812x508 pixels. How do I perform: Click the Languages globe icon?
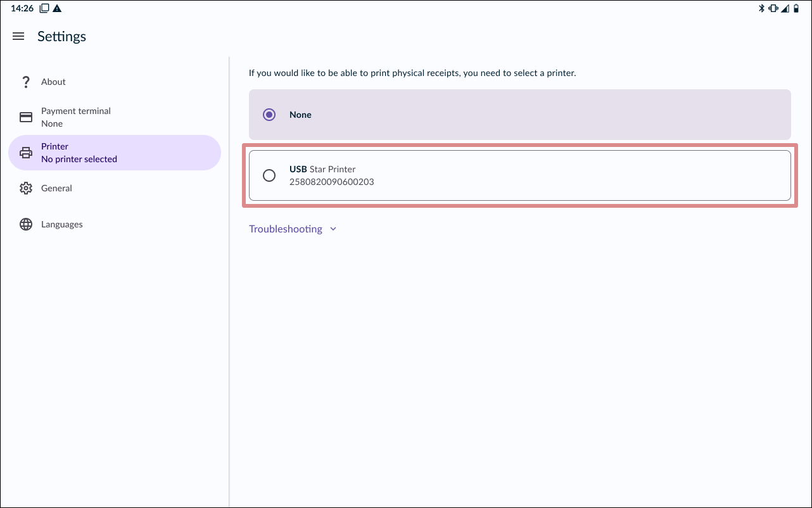coord(26,224)
